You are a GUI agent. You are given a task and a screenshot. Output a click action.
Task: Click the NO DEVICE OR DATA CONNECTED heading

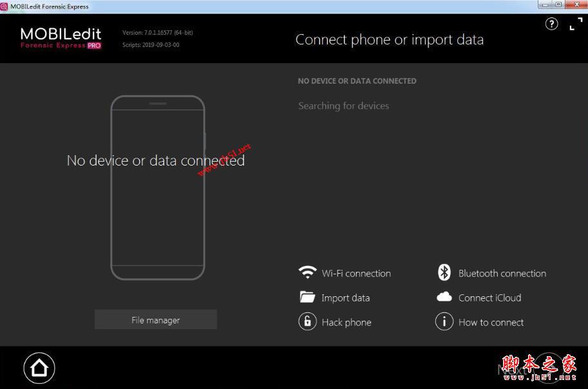[357, 81]
